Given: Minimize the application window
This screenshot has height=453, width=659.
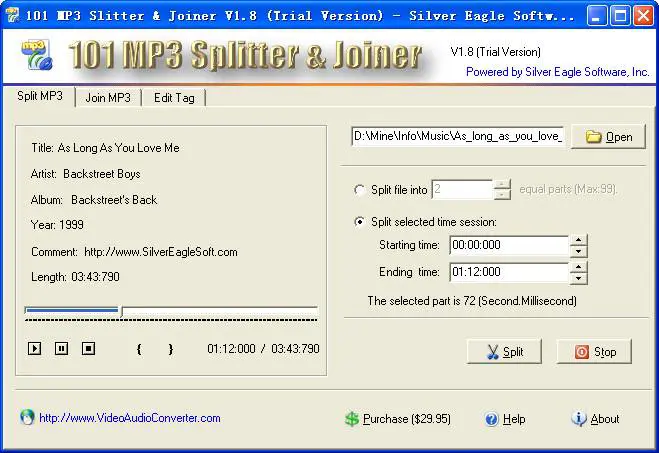Looking at the screenshot, I should click(x=597, y=16).
